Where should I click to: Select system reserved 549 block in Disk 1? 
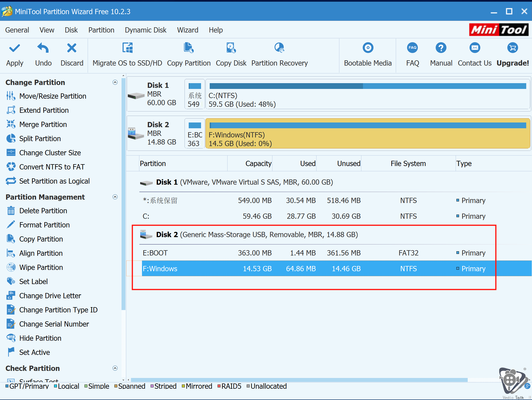click(195, 94)
